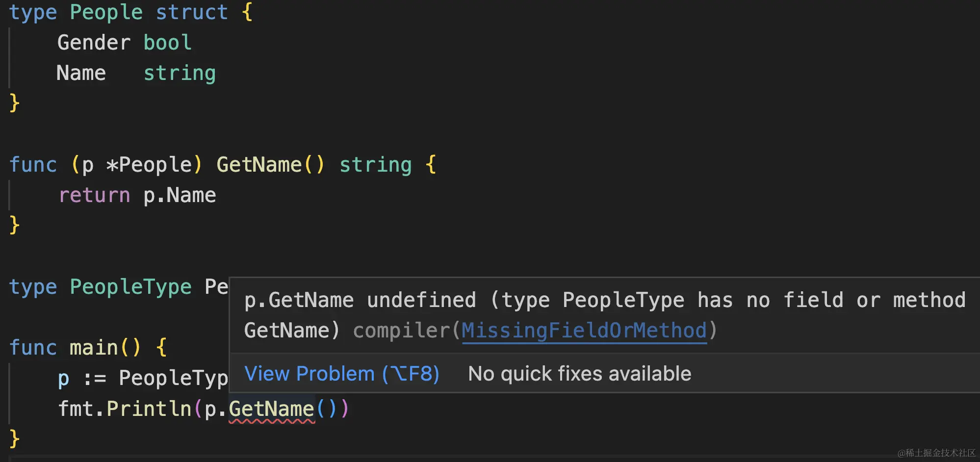The image size is (980, 462).
Task: Click the People struct type name
Action: pyautogui.click(x=106, y=12)
